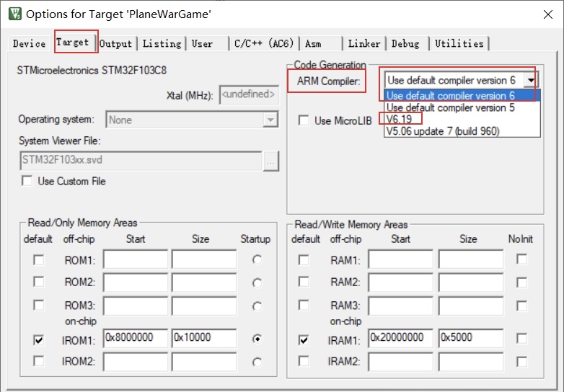Choose 'Use default compiler version 5' option
This screenshot has height=392, width=564.
click(x=462, y=107)
